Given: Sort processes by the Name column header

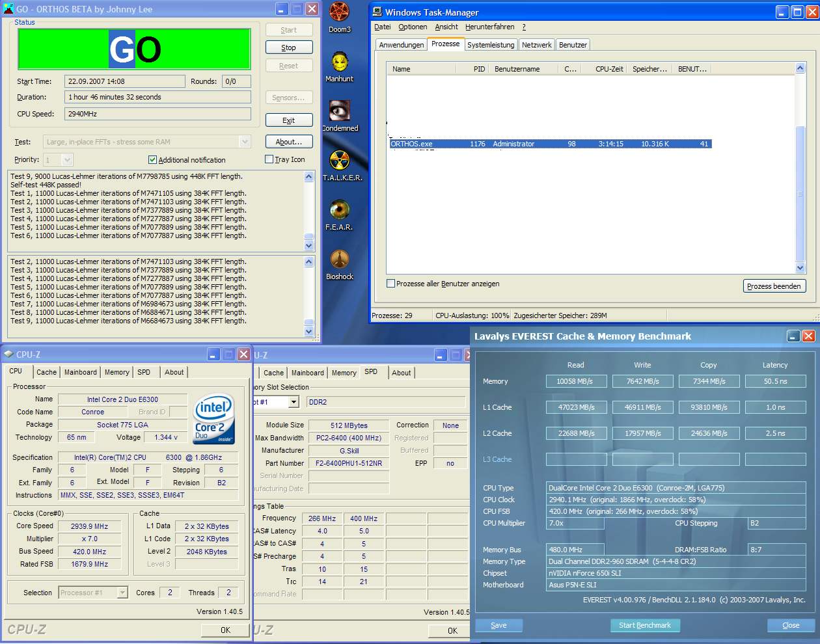Looking at the screenshot, I should coord(421,69).
